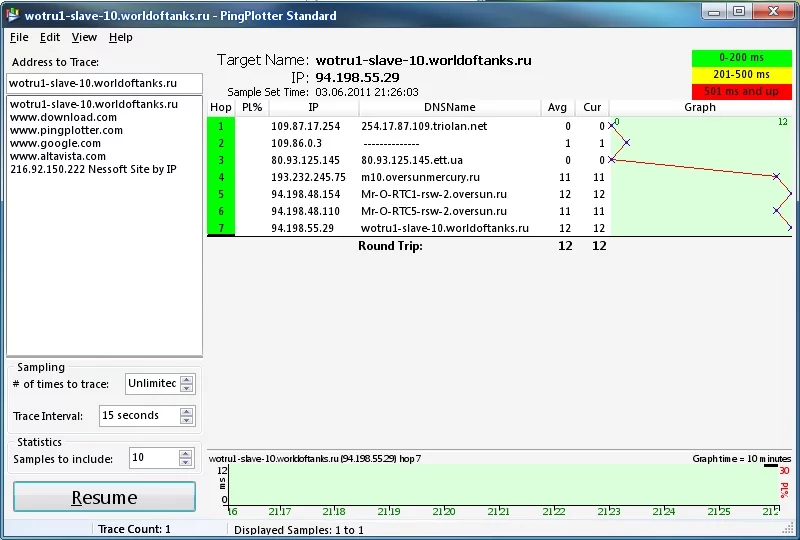This screenshot has height=540, width=800.
Task: Click IP 94.198.48.154 in hop table
Action: coord(306,194)
